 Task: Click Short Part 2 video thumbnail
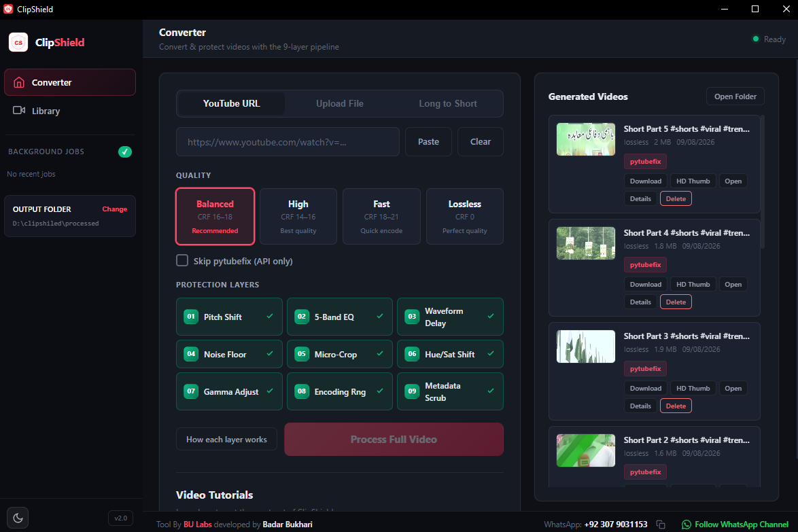(x=586, y=450)
